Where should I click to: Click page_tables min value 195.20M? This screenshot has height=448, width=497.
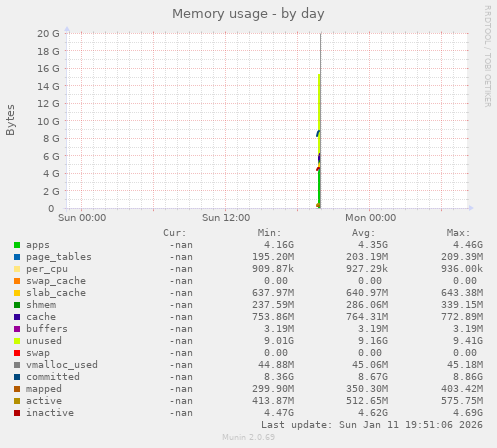tap(273, 257)
